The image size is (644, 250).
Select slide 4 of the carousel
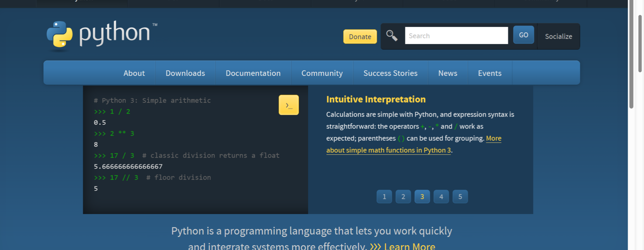tap(441, 197)
